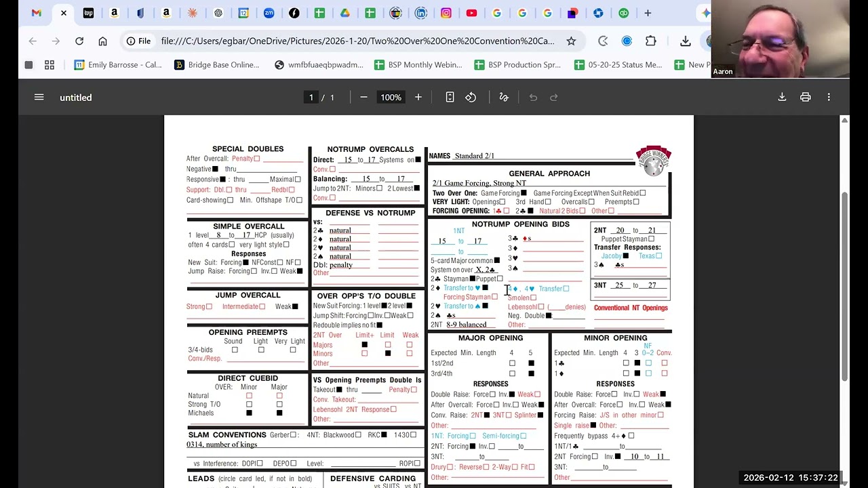
Task: Switch to the YouTube tab
Action: (471, 13)
